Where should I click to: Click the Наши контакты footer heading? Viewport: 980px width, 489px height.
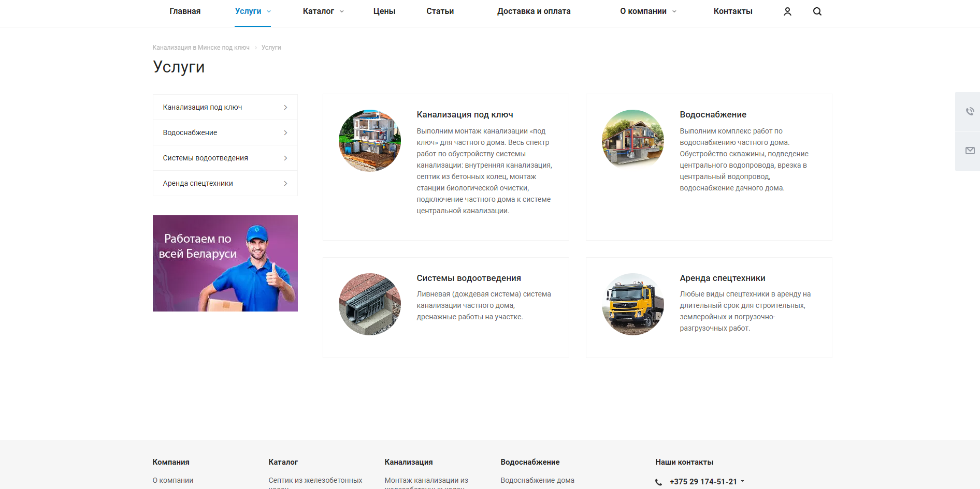[x=684, y=462]
